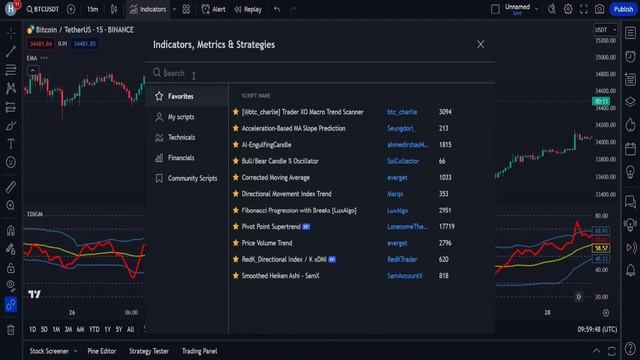The height and width of the screenshot is (360, 640).
Task: Select the crosshair cursor tool
Action: [x=11, y=33]
